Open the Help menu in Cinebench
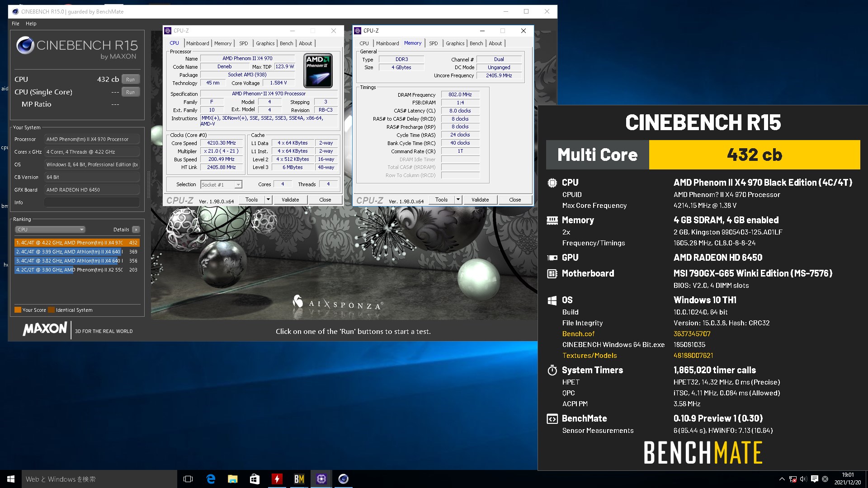This screenshot has width=868, height=488. [x=31, y=23]
